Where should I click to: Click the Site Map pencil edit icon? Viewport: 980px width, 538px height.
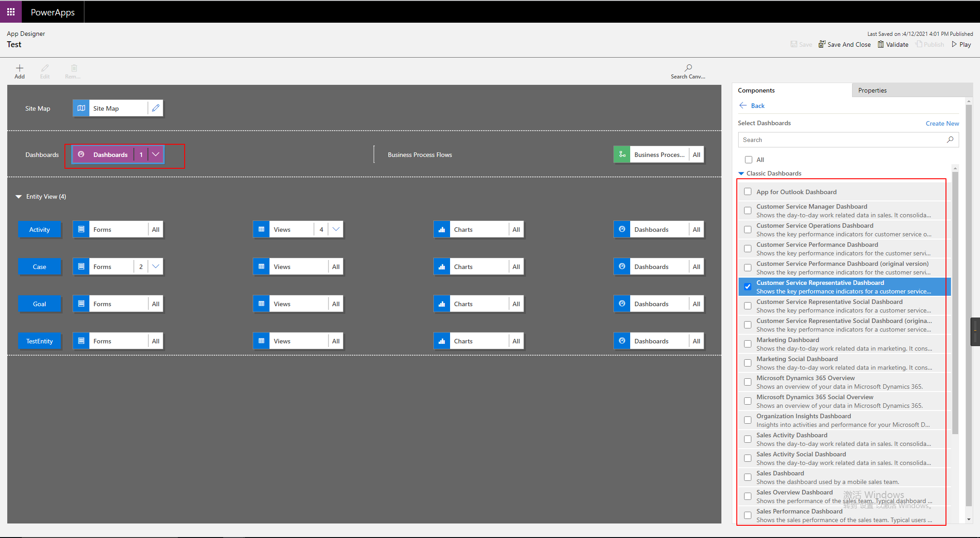156,108
